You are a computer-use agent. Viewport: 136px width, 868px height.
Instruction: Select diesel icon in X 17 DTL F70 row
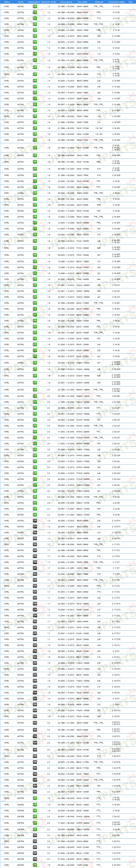35,556
